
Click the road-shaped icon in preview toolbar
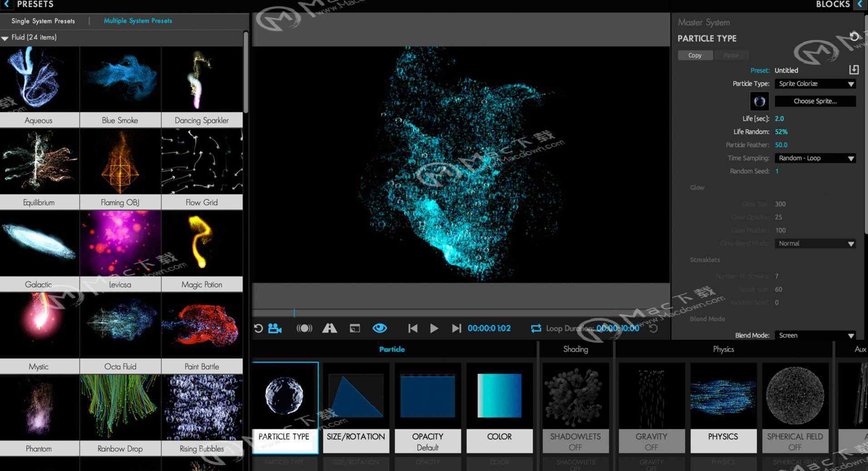click(329, 328)
